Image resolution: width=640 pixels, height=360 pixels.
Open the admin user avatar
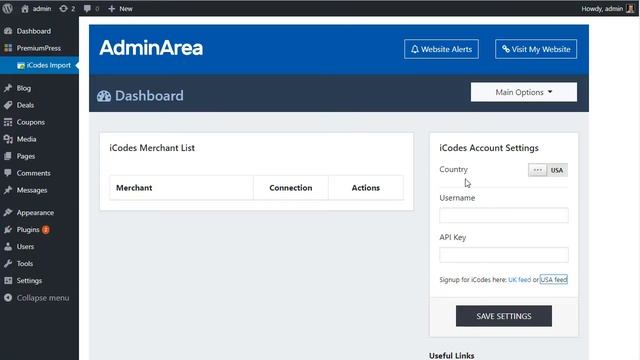click(630, 9)
